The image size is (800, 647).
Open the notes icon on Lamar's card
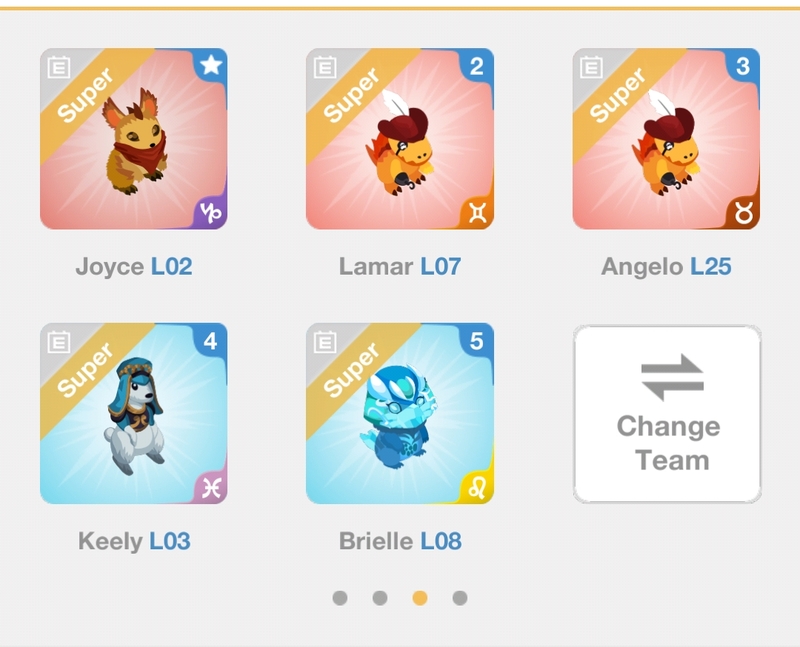click(x=325, y=67)
